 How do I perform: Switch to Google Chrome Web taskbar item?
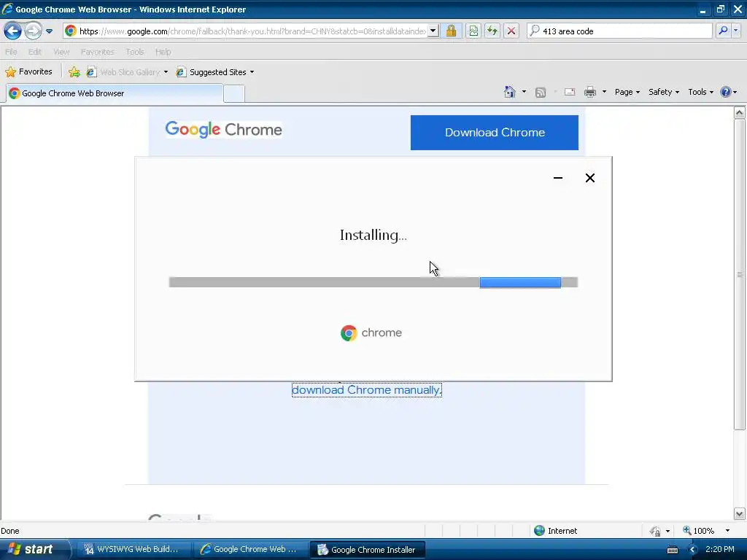click(x=250, y=550)
